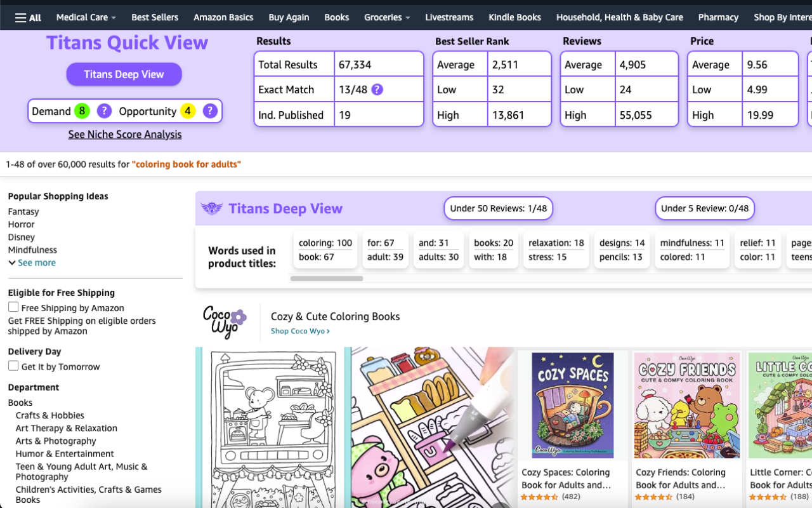Expand See more shopping ideas
This screenshot has height=508, width=812.
pos(32,262)
